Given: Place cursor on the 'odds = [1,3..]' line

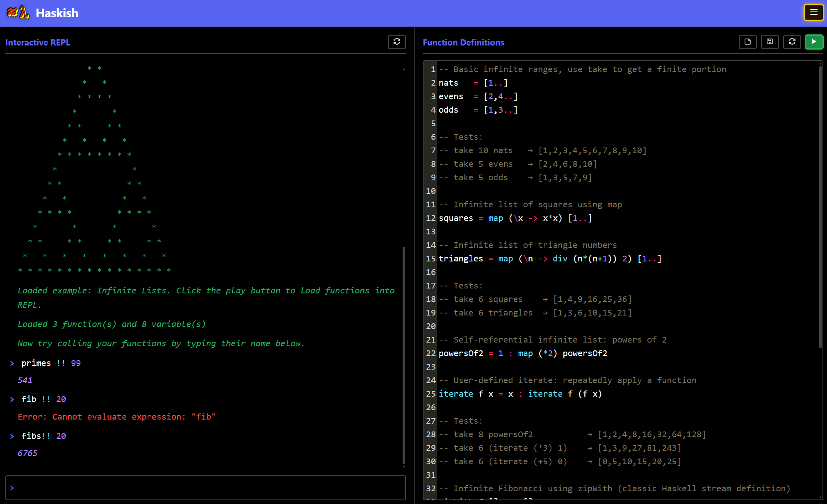Looking at the screenshot, I should (x=478, y=110).
